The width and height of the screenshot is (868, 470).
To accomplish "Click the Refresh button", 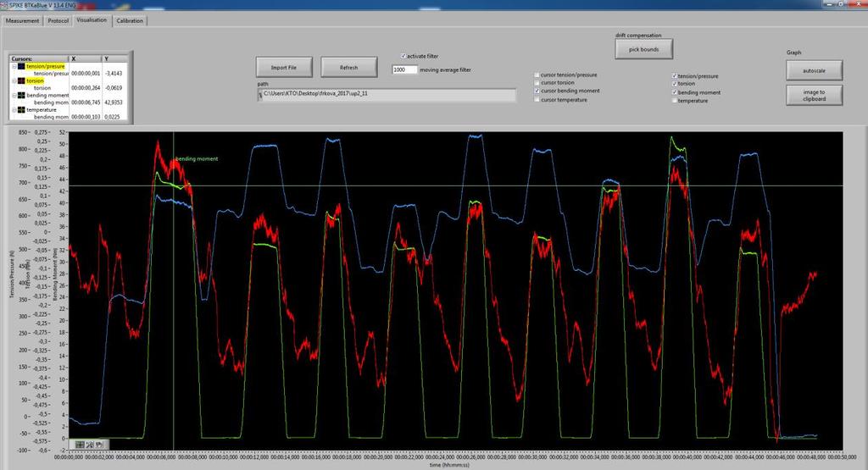I will pyautogui.click(x=348, y=68).
